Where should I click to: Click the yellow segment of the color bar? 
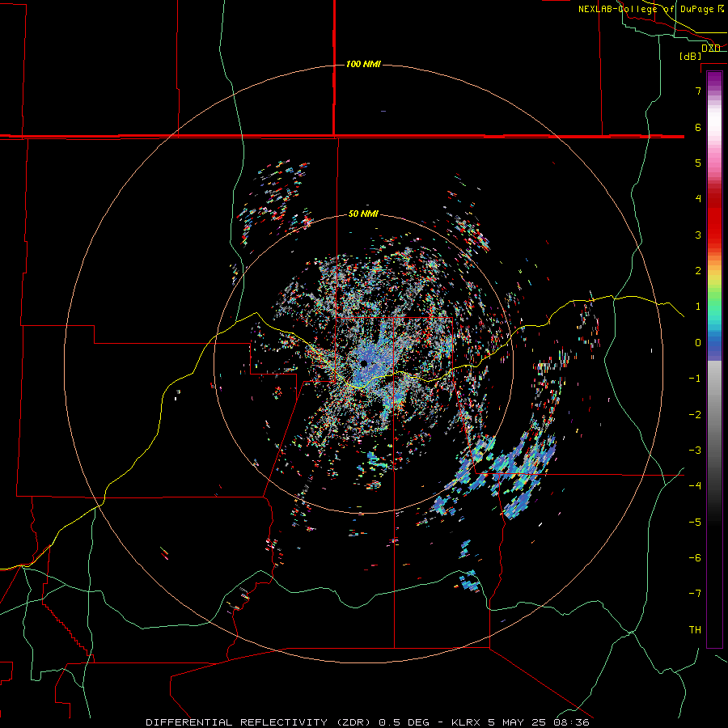point(714,274)
